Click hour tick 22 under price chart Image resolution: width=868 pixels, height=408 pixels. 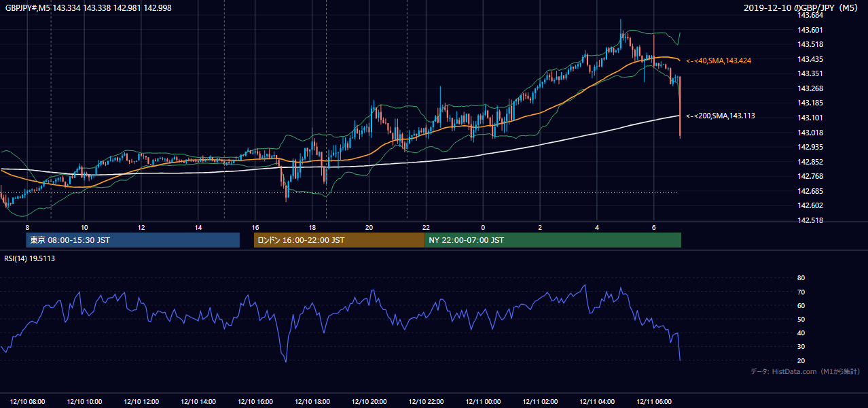(426, 227)
